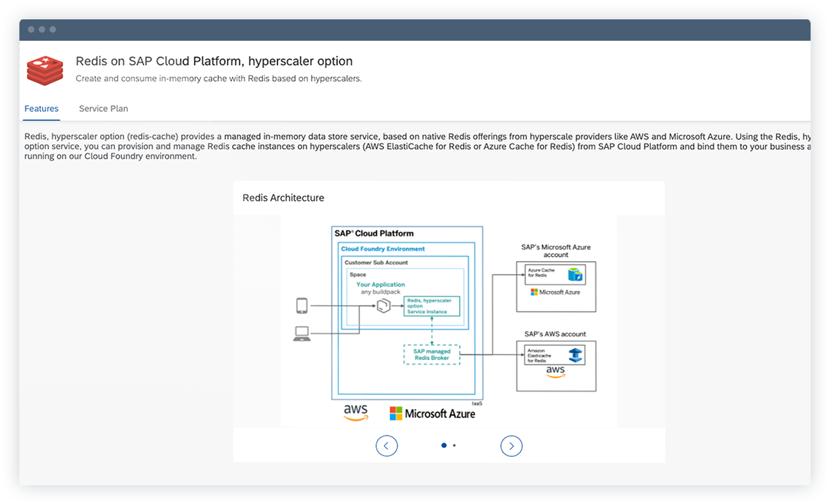Screen dimensions: 830x504
Task: Jump to the second carousel slide dot
Action: pos(454,446)
